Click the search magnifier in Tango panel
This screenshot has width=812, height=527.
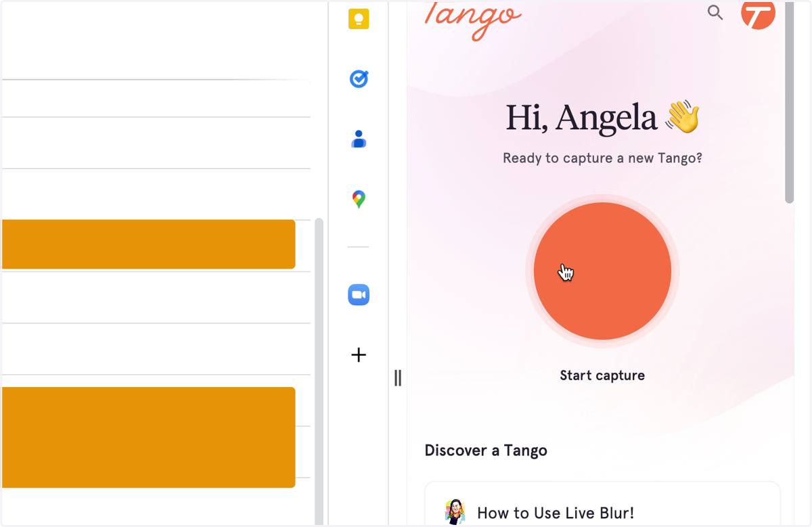[715, 12]
